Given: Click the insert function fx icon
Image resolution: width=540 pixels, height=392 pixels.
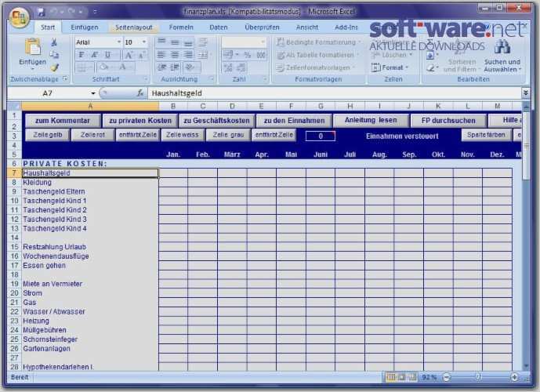Looking at the screenshot, I should [140, 93].
